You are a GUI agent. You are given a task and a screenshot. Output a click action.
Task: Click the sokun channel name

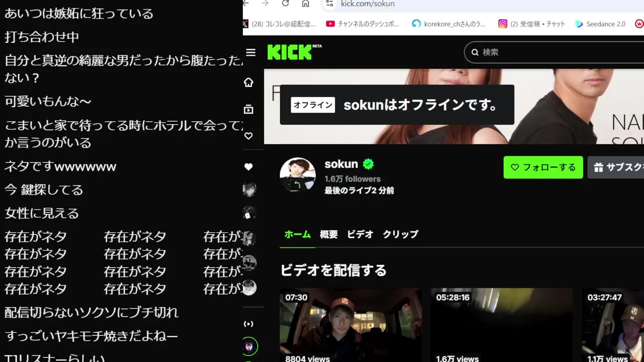pos(341,164)
